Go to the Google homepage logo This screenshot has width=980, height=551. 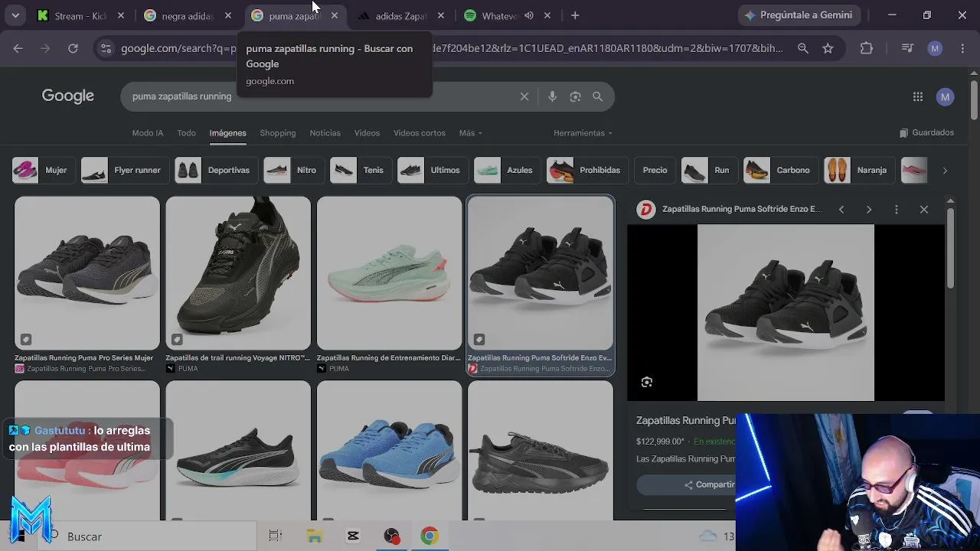point(68,96)
